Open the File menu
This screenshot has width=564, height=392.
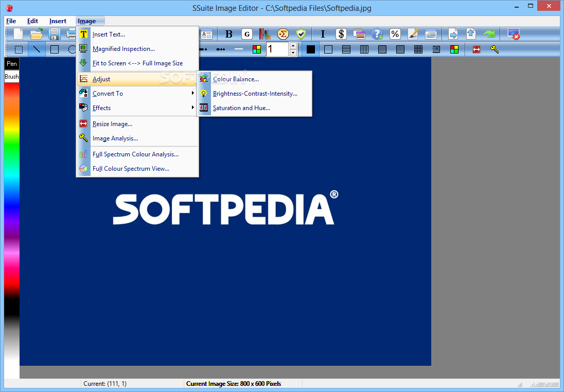coord(11,21)
